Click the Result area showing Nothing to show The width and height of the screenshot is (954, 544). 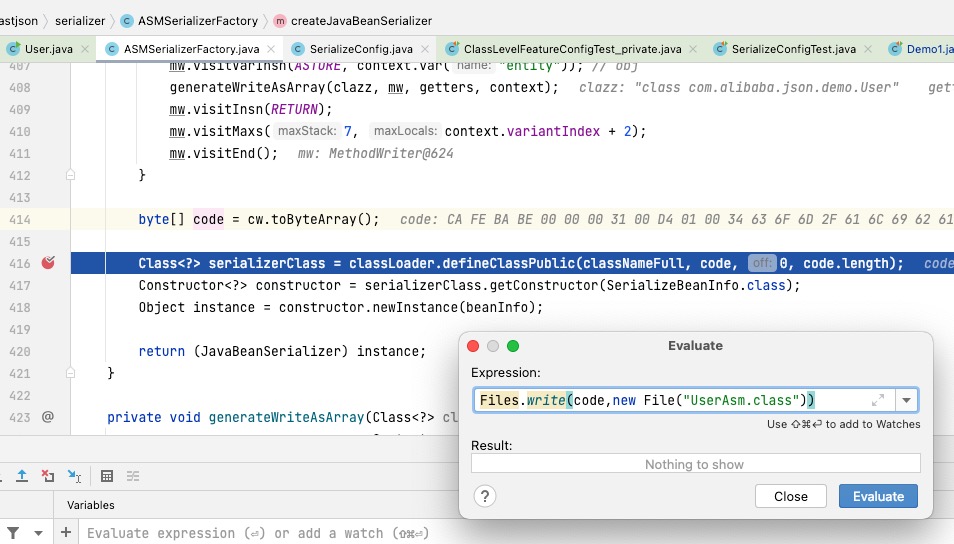point(695,464)
